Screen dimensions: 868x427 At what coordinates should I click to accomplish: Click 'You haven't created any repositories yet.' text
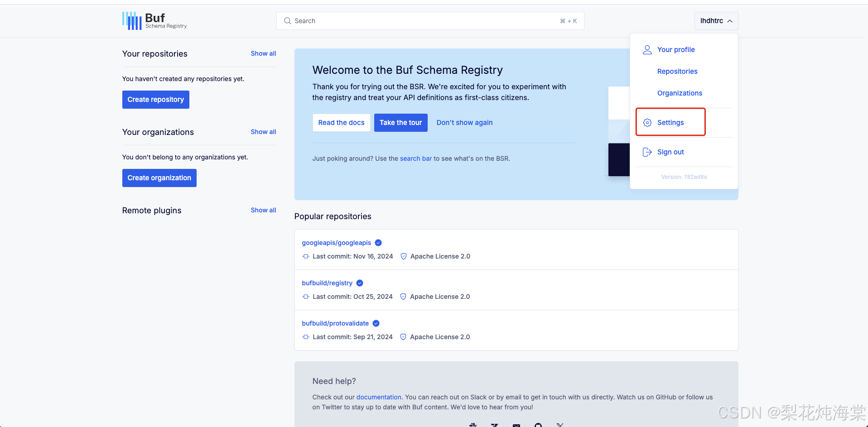(x=183, y=79)
